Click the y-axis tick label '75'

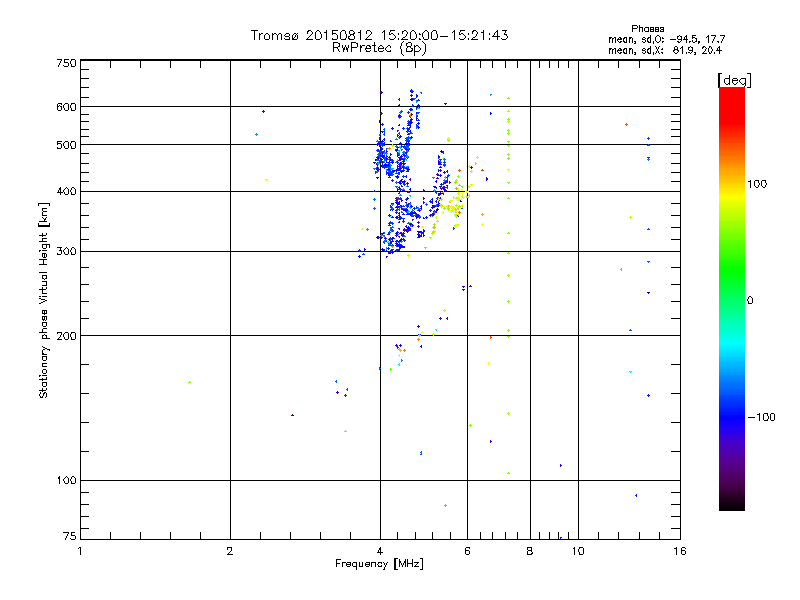point(70,536)
